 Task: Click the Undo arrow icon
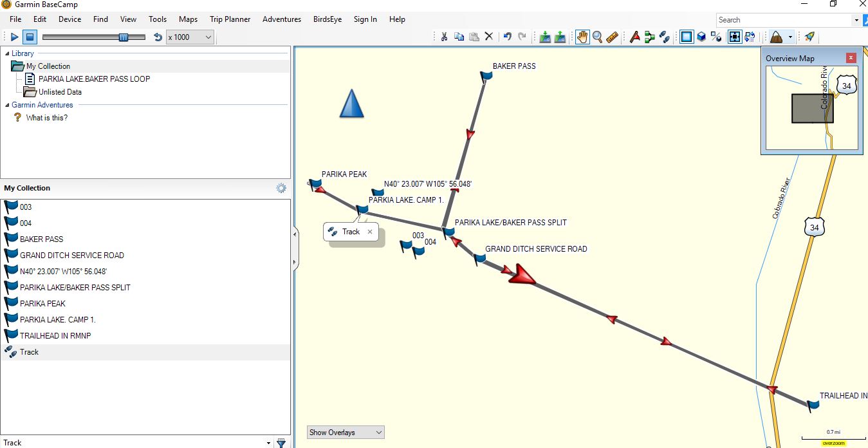pos(507,37)
